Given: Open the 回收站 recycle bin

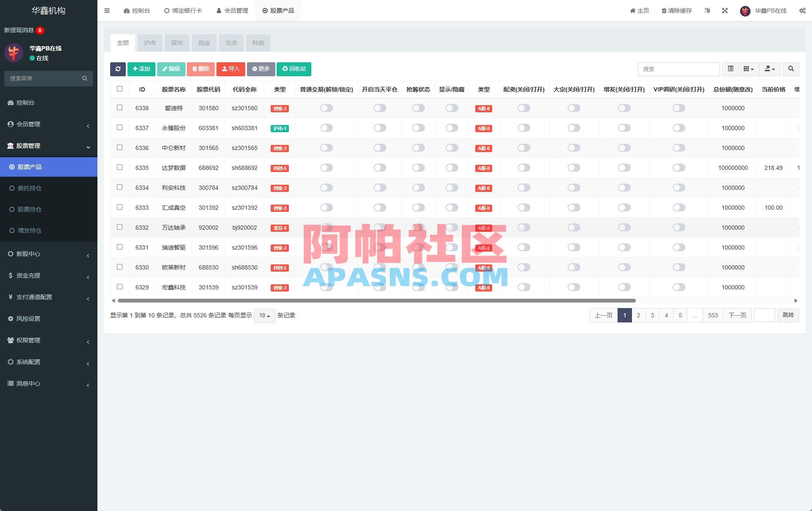Looking at the screenshot, I should [x=294, y=69].
